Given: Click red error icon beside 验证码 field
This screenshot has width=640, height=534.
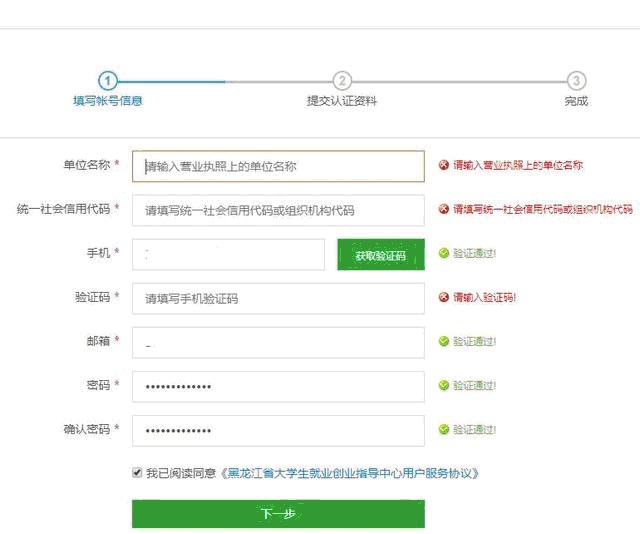Looking at the screenshot, I should click(444, 298).
